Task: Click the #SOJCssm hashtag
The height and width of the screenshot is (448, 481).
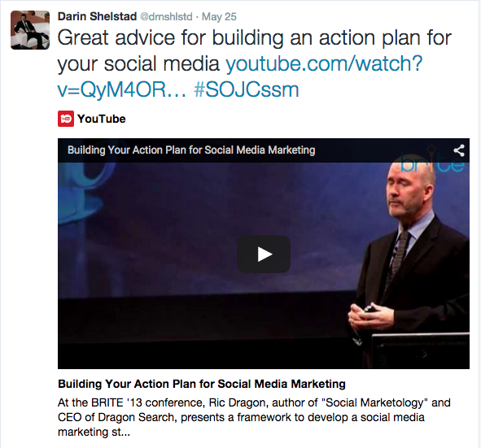Action: pos(247,89)
